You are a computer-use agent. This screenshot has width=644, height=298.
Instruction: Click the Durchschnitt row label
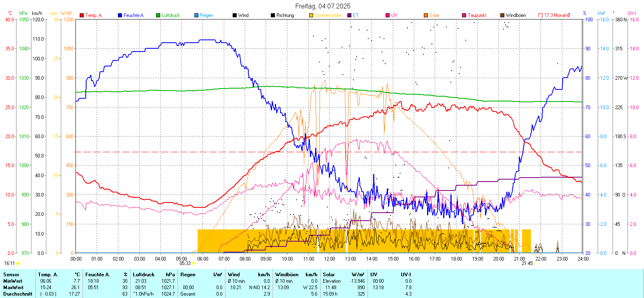[x=18, y=294]
